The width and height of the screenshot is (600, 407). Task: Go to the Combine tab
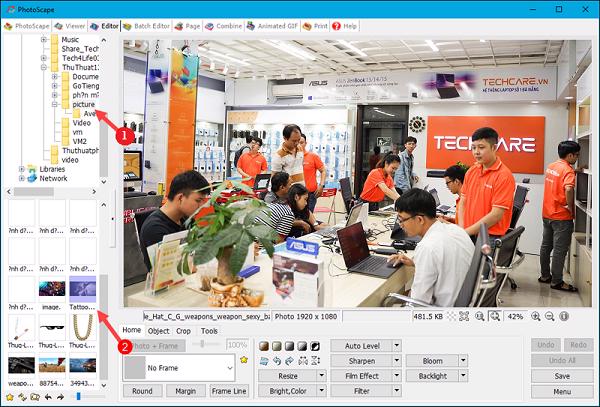tap(223, 26)
